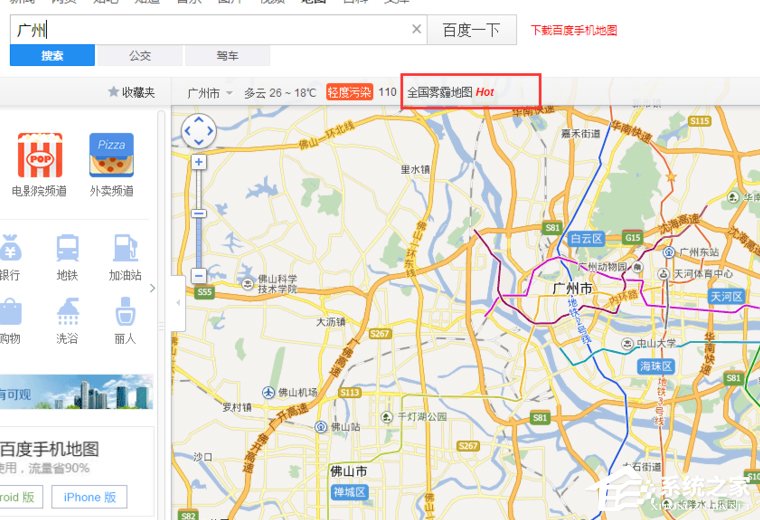Select the 地铁 subway category icon
Screen dimensions: 760x520
point(68,248)
